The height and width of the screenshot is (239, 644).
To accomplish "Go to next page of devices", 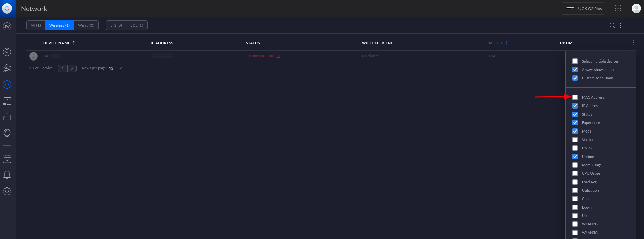I will 72,68.
